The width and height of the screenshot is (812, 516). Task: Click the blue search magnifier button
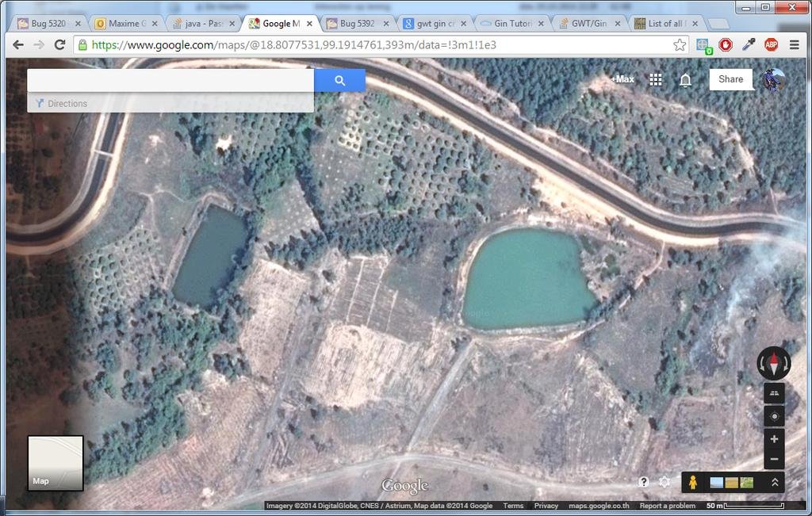tap(339, 80)
